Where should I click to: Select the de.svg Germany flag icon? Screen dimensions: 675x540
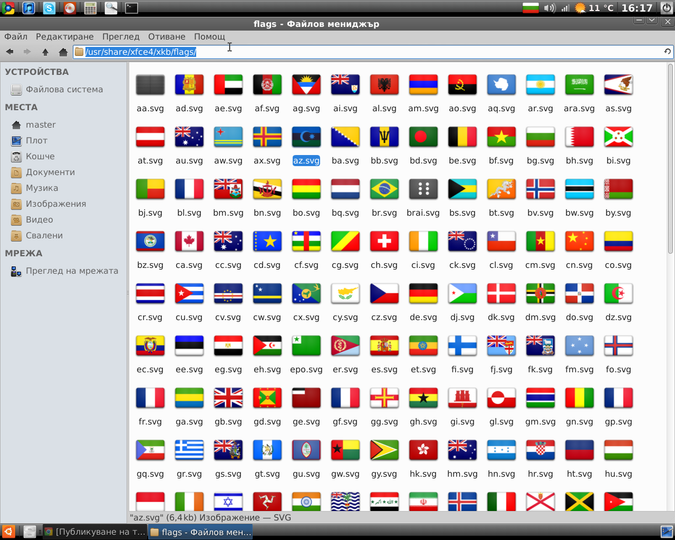click(423, 294)
